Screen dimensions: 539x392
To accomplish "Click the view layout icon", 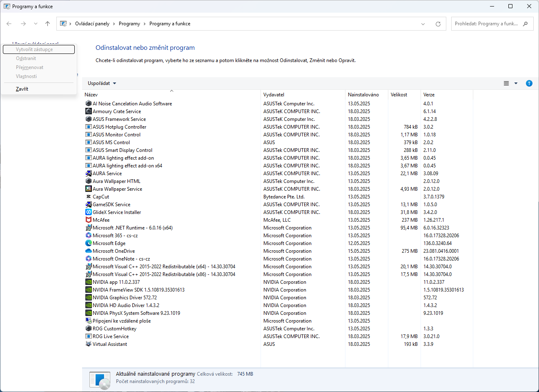I will click(x=506, y=83).
